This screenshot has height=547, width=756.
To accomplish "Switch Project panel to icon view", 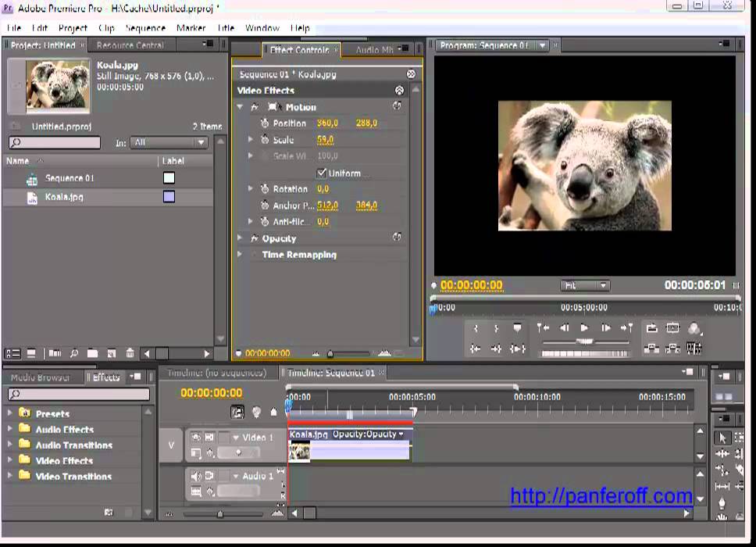I will (x=31, y=354).
